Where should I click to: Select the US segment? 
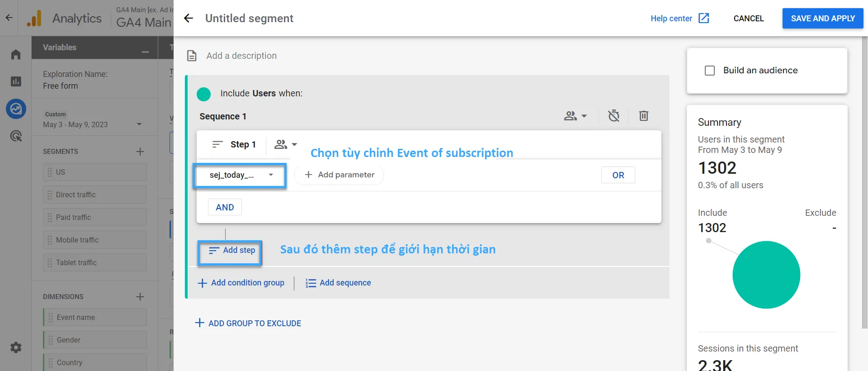pyautogui.click(x=95, y=172)
